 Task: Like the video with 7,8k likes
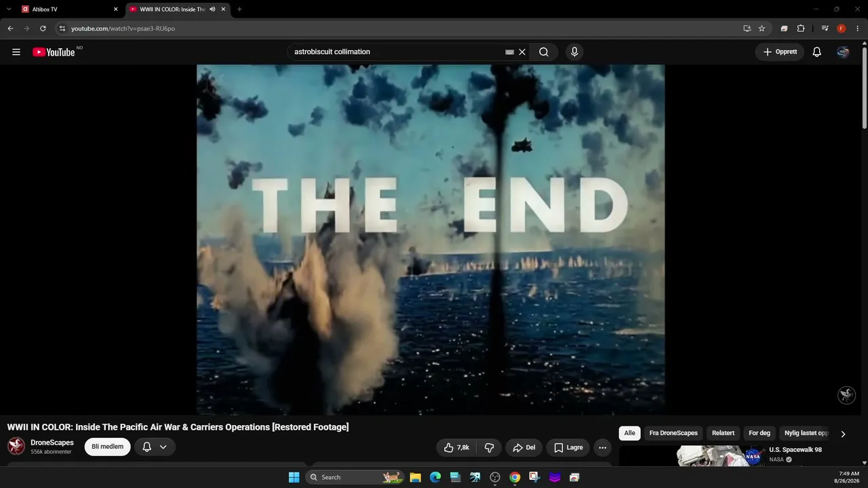click(x=456, y=447)
